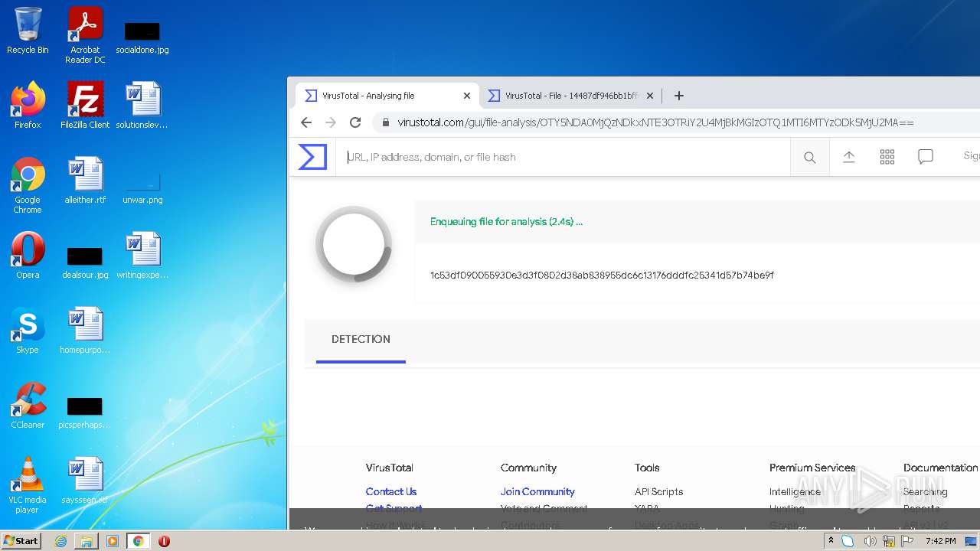The height and width of the screenshot is (551, 980).
Task: Show hidden system tray icons
Action: tap(831, 541)
